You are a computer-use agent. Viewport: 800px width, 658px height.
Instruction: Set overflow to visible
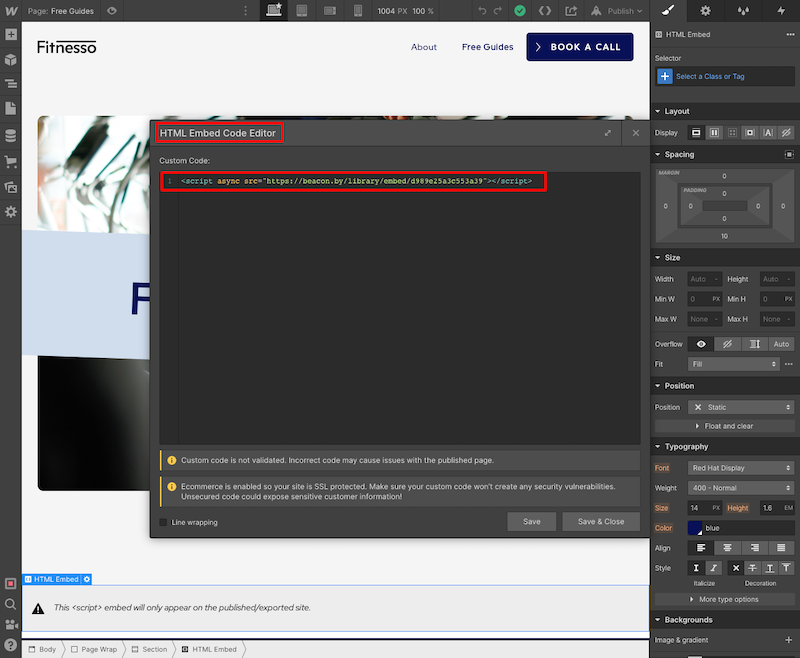click(x=701, y=344)
